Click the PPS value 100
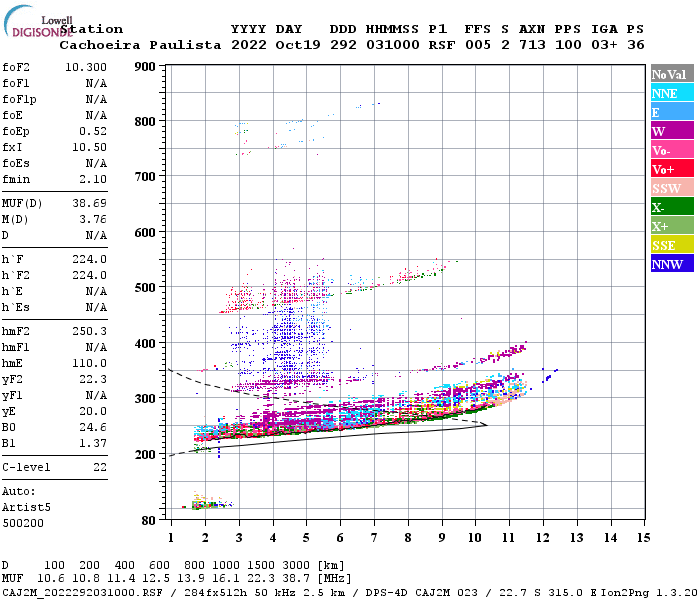700x600 pixels. coord(568,45)
